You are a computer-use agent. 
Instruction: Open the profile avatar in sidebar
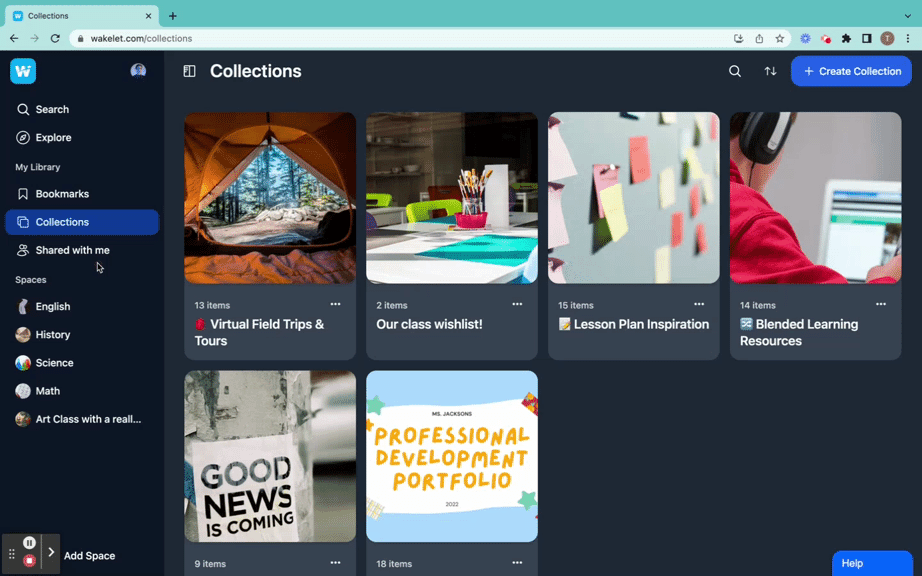coord(138,71)
